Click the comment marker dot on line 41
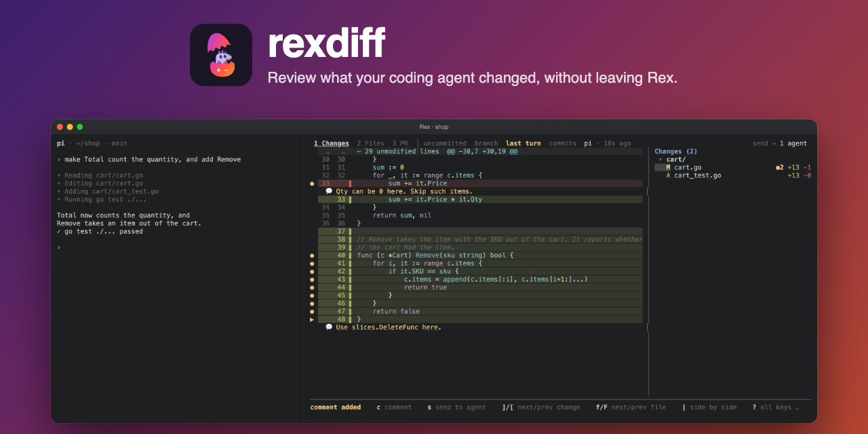The width and height of the screenshot is (868, 434). 312,264
